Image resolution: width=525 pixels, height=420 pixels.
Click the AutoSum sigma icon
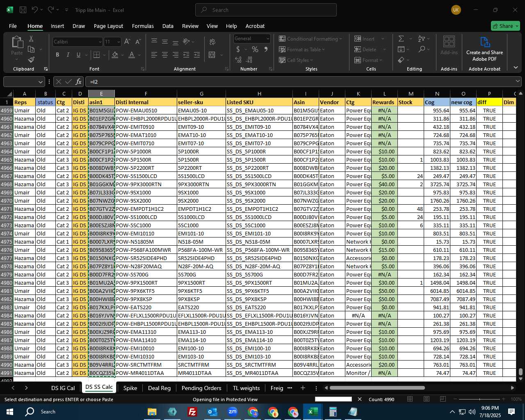click(x=401, y=39)
